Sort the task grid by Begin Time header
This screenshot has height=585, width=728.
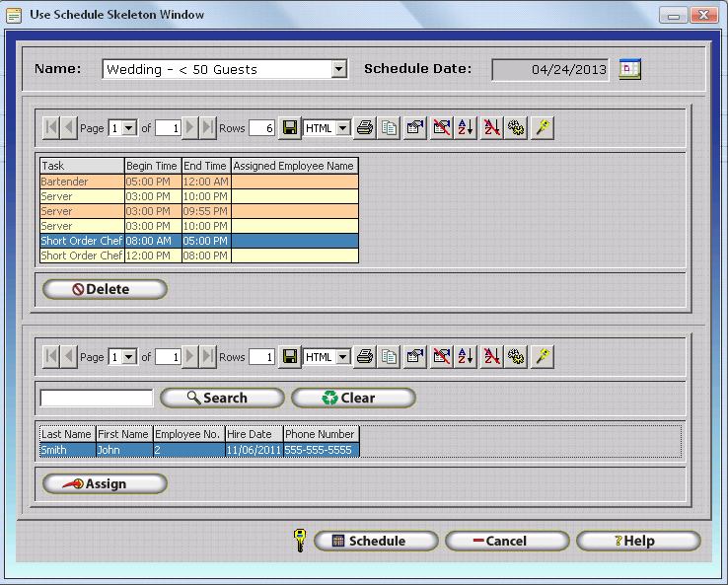152,166
